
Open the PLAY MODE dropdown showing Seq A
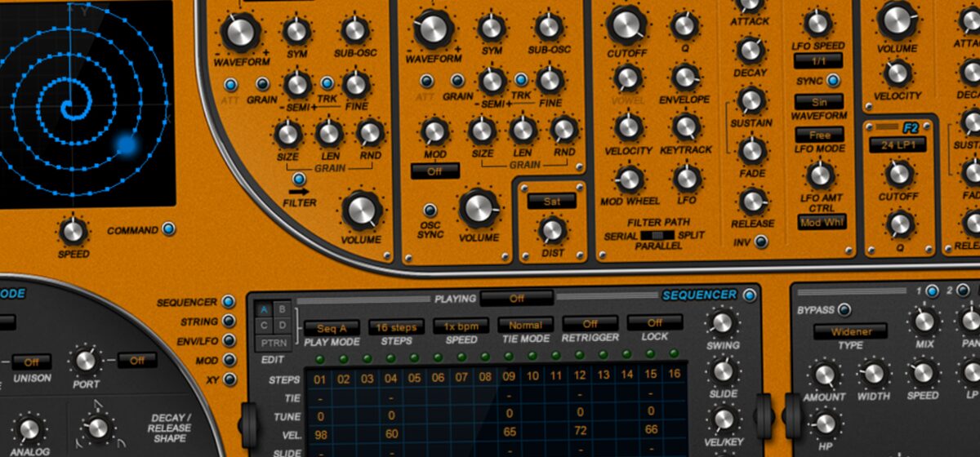tap(332, 327)
